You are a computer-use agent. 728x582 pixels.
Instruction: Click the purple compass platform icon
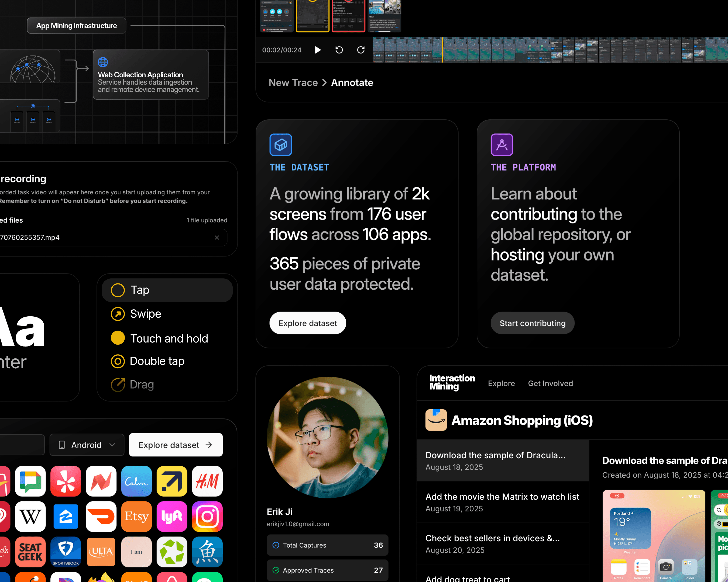[x=502, y=145]
